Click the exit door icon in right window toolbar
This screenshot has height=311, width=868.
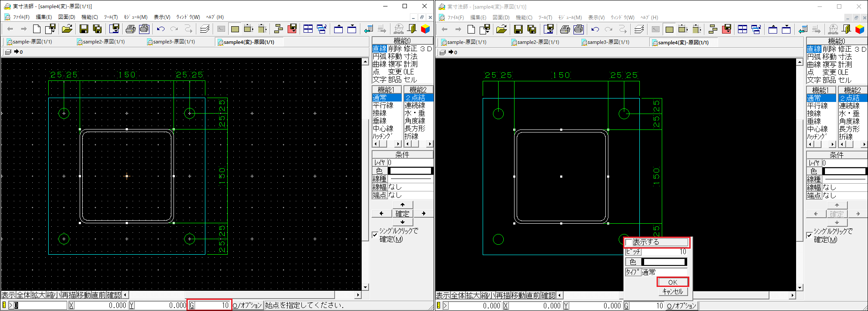(846, 29)
